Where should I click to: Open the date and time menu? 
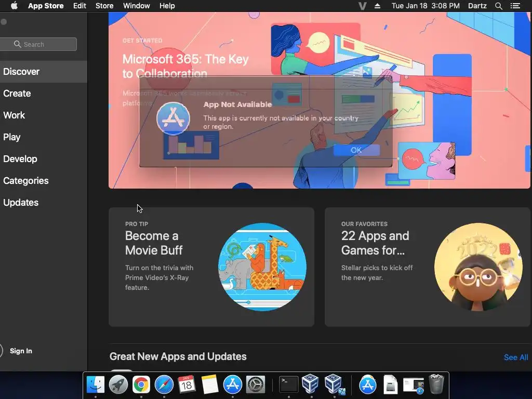pos(425,6)
